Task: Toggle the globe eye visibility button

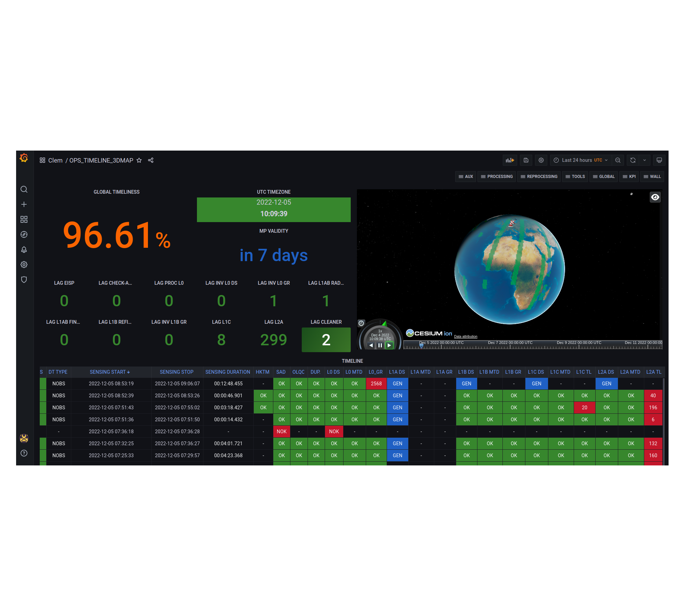Action: pos(655,197)
